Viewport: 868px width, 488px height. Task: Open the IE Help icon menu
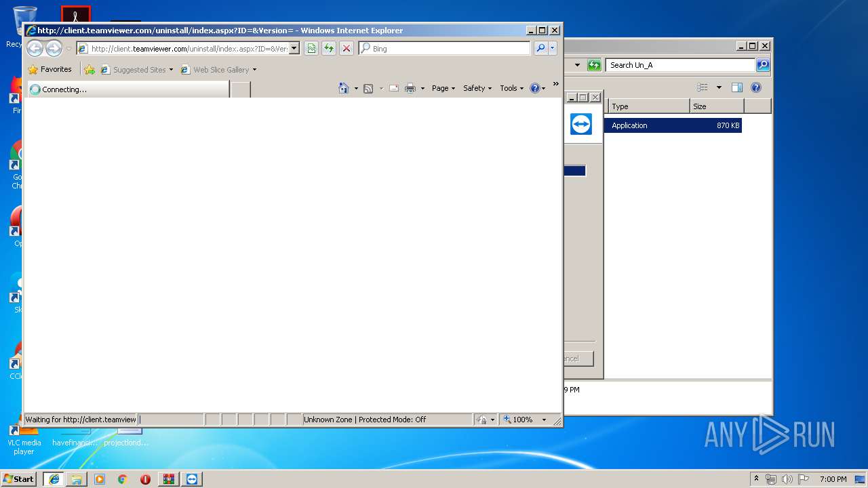(x=537, y=88)
